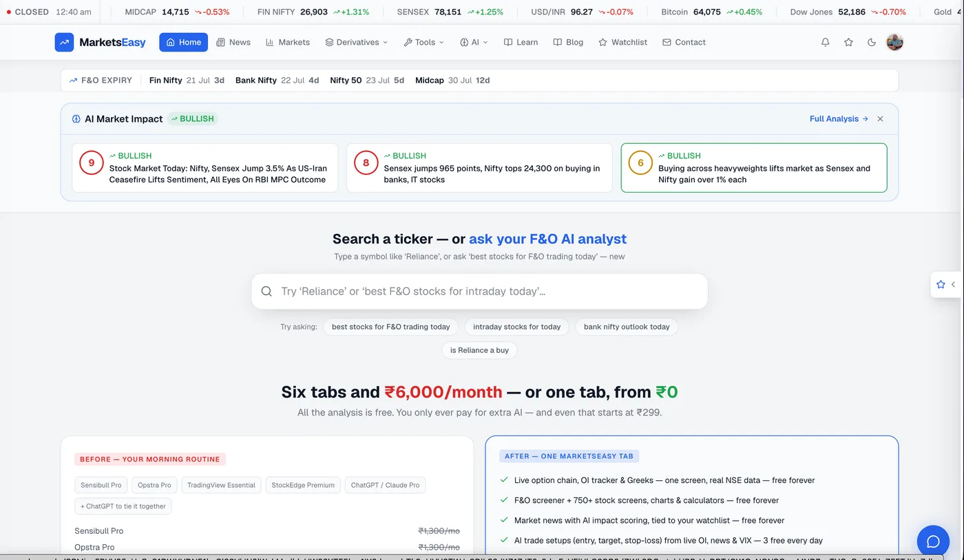Open favorites star in the navbar
Viewport: 964px width, 560px height.
(848, 42)
